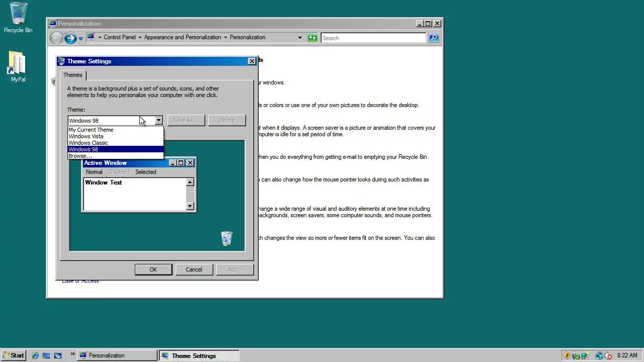
Task: Click the preview scrollbar up arrow
Action: (x=190, y=182)
